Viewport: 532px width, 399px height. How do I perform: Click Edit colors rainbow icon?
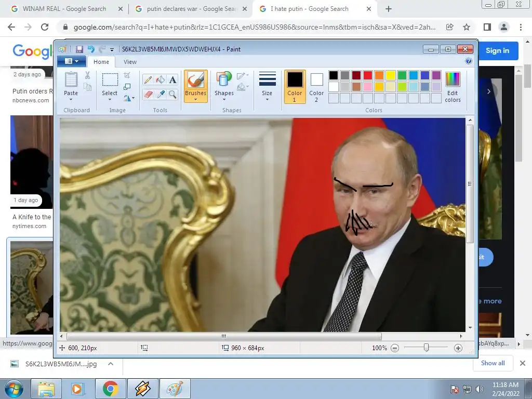(453, 79)
